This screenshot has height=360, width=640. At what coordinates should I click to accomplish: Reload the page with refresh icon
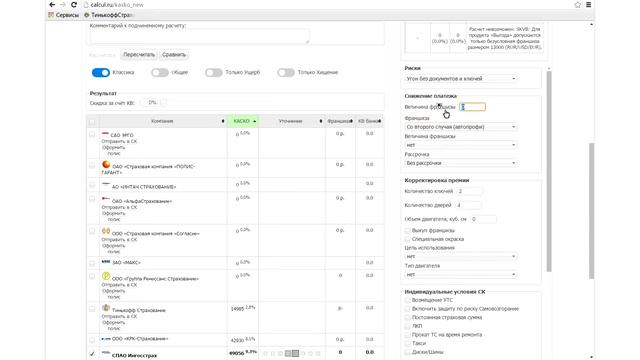pyautogui.click(x=74, y=5)
